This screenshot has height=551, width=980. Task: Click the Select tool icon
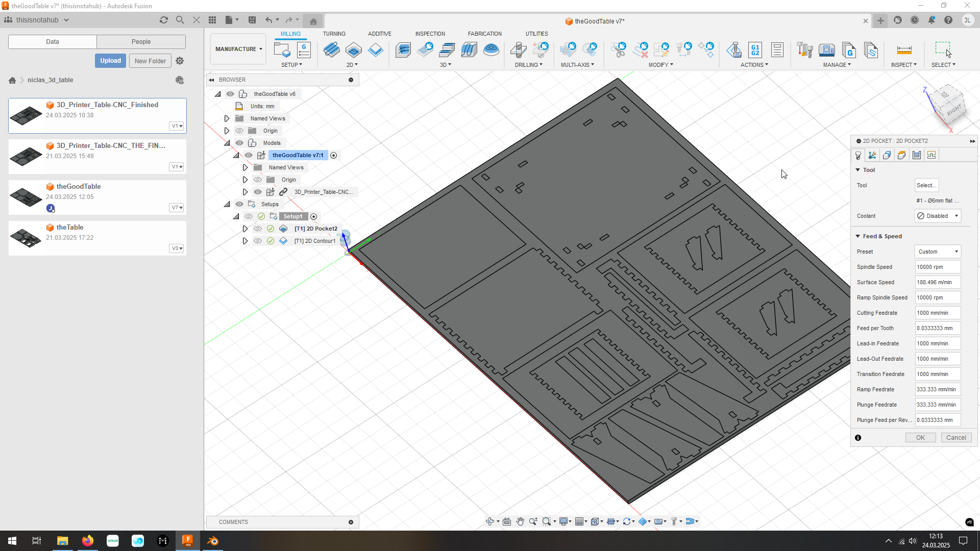point(943,49)
